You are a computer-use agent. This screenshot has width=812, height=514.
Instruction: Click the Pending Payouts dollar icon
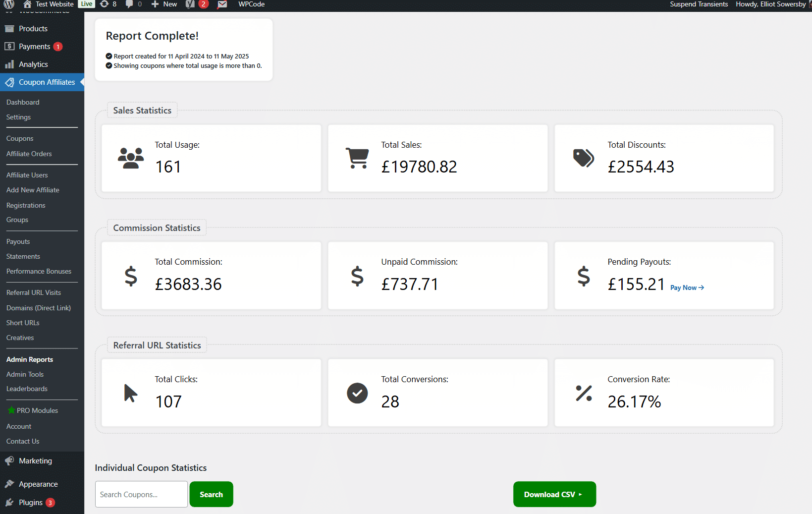pyautogui.click(x=584, y=276)
